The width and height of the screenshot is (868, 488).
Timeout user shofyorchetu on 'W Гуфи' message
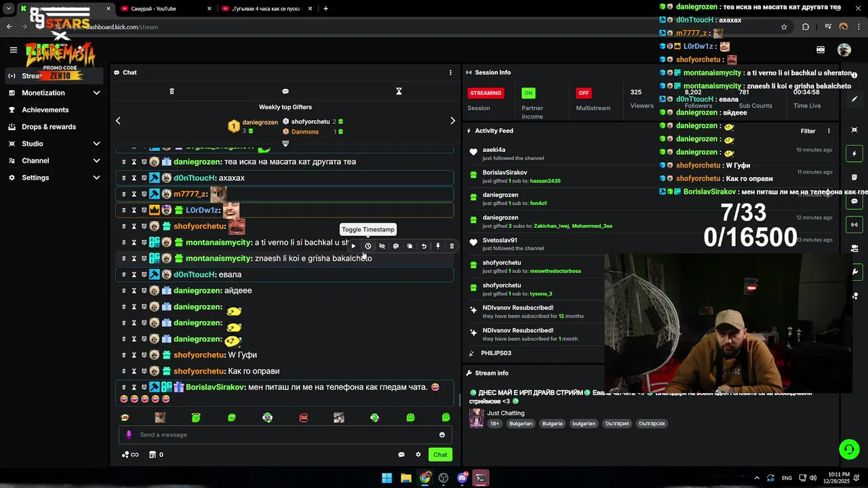[x=134, y=355]
